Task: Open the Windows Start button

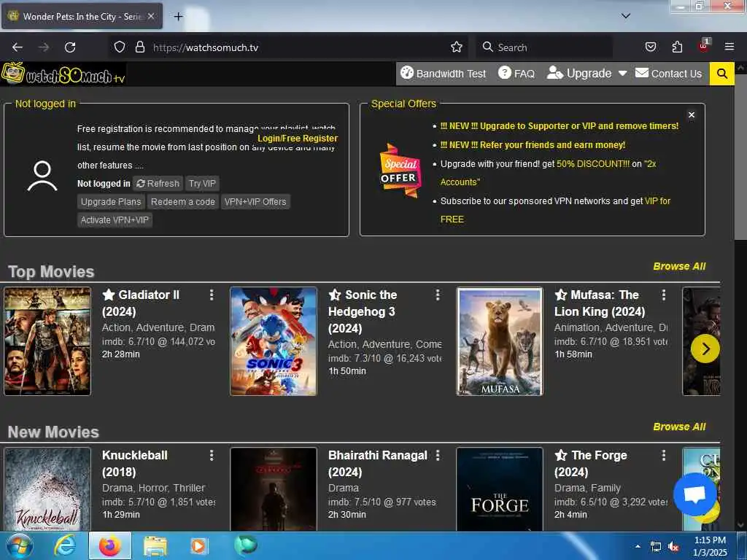Action: click(x=18, y=546)
